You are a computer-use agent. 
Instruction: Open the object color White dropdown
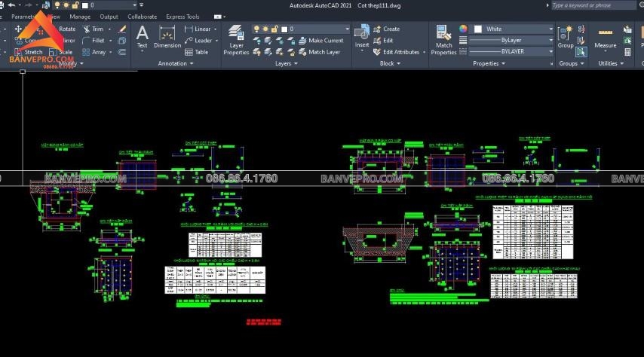(x=550, y=29)
